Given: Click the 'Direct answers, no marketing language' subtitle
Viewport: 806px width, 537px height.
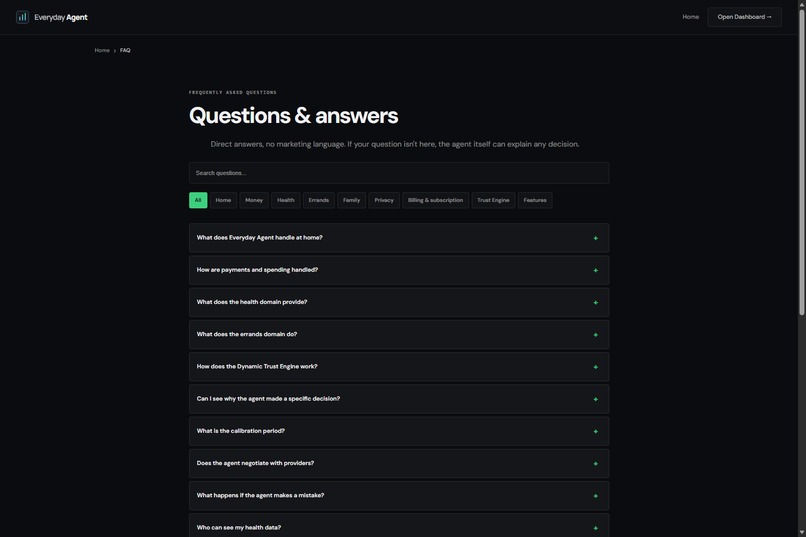Looking at the screenshot, I should pyautogui.click(x=395, y=144).
